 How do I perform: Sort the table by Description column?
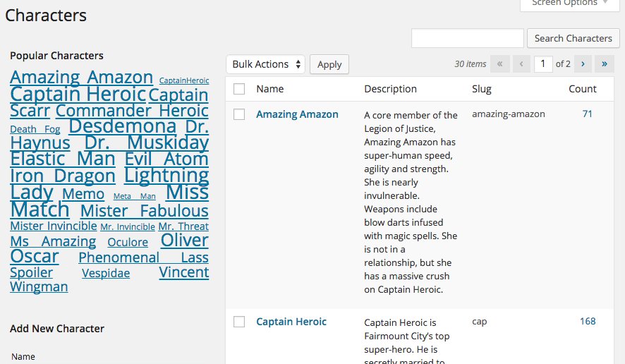tap(390, 89)
